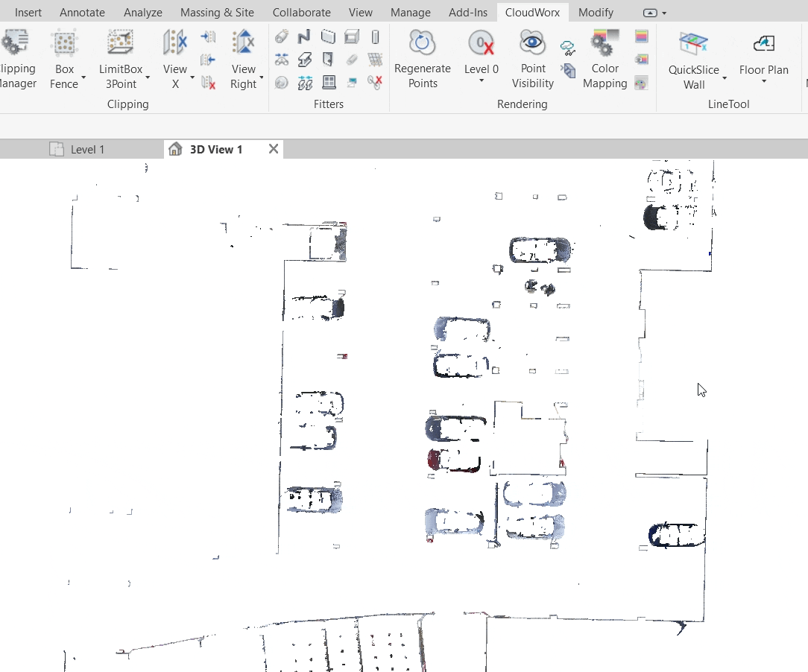Click the rainbow color gradient swatch icon

[x=641, y=36]
